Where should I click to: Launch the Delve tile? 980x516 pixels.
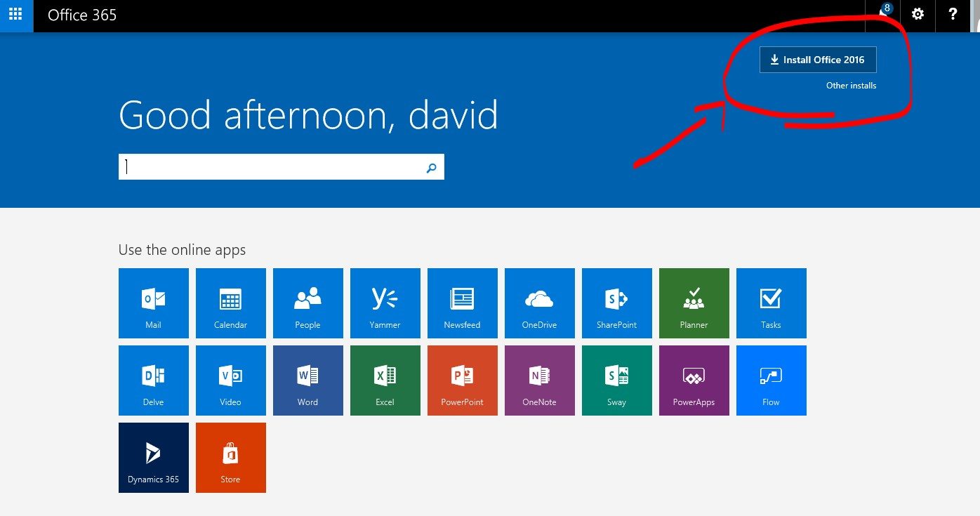(154, 381)
